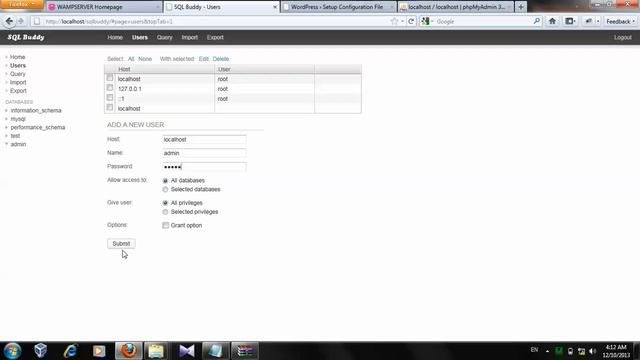
Task: Tick the first localhost root checkbox
Action: 110,78
